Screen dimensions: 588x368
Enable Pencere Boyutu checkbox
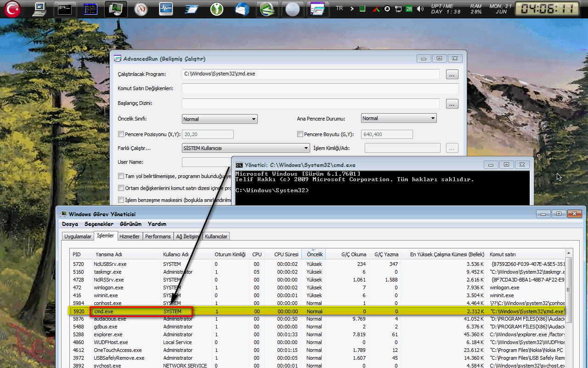point(300,134)
